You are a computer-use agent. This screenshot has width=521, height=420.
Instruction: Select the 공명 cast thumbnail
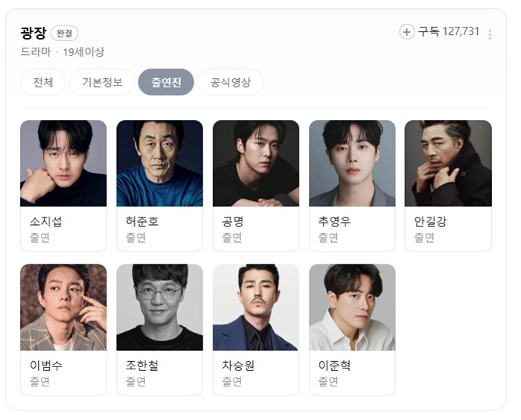pyautogui.click(x=256, y=163)
